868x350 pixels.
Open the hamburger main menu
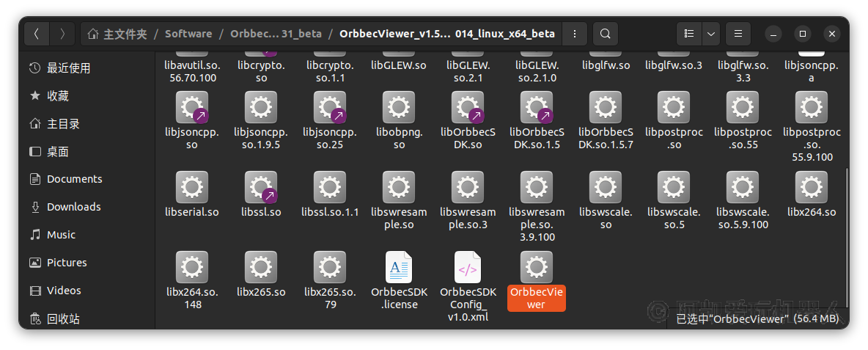(x=738, y=34)
